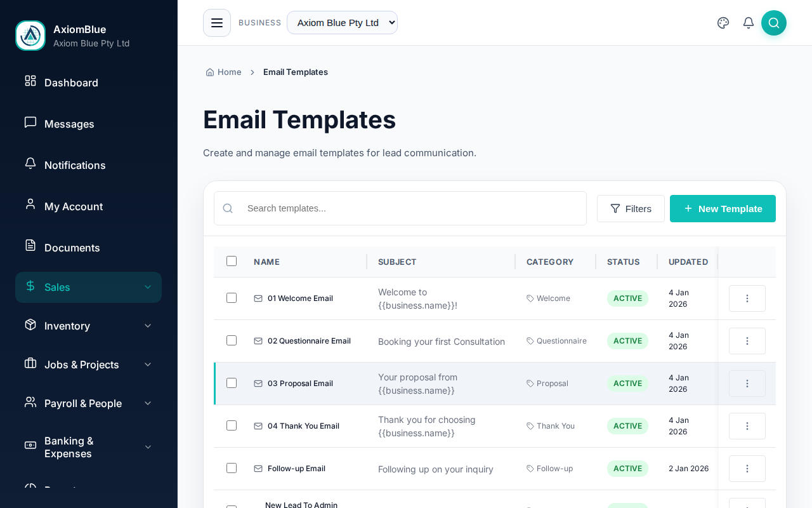The height and width of the screenshot is (508, 812).
Task: Collapse the Sales sidebar section
Action: 88,287
